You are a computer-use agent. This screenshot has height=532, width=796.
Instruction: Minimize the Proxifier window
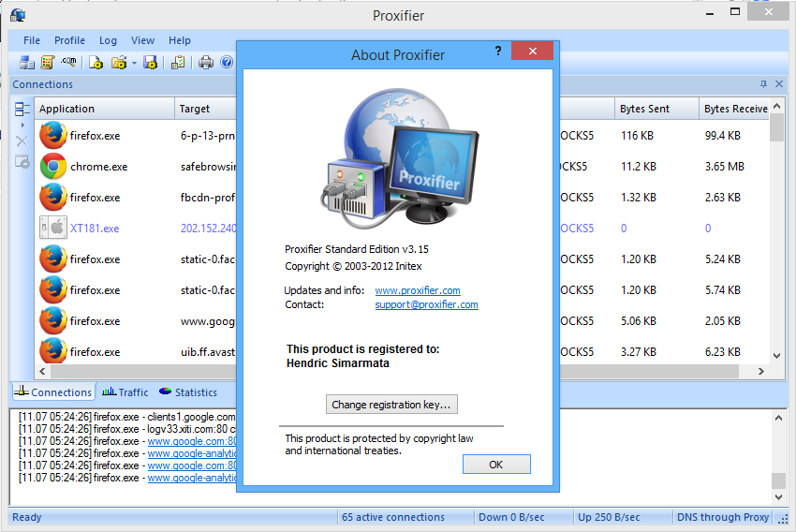click(710, 13)
